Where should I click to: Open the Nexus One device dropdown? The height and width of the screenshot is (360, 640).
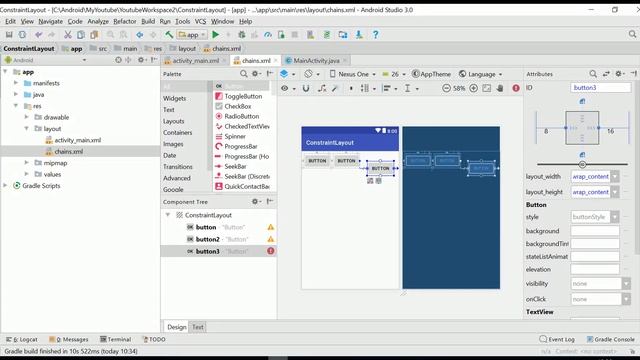[352, 74]
